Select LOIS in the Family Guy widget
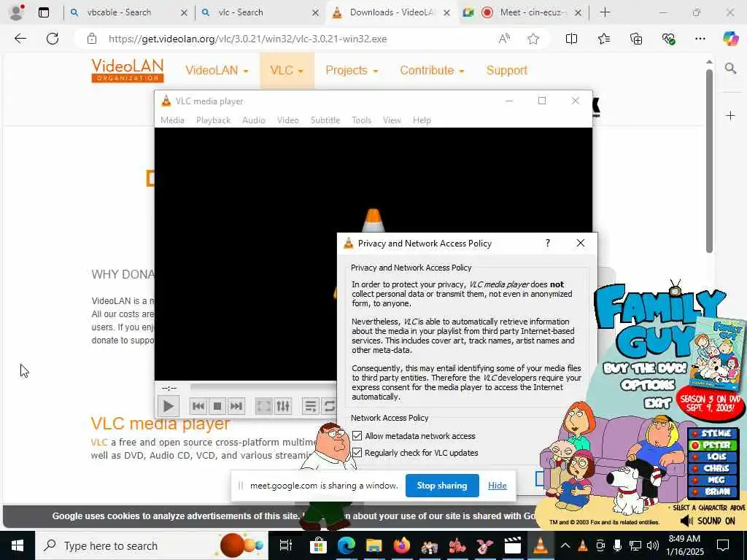Viewport: 747px width, 560px height. coord(712,456)
